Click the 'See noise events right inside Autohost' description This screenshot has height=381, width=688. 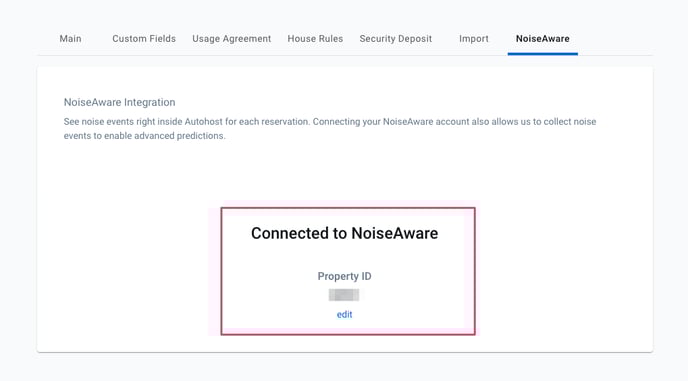point(330,129)
